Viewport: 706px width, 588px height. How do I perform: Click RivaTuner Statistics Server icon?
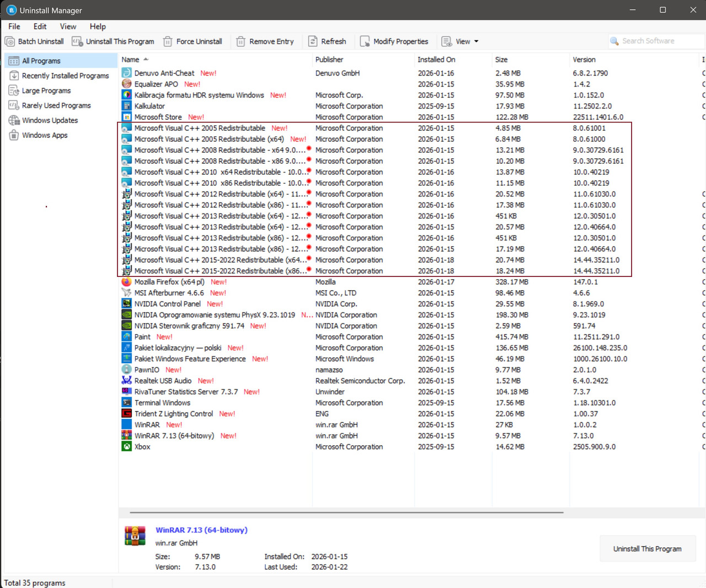click(126, 392)
